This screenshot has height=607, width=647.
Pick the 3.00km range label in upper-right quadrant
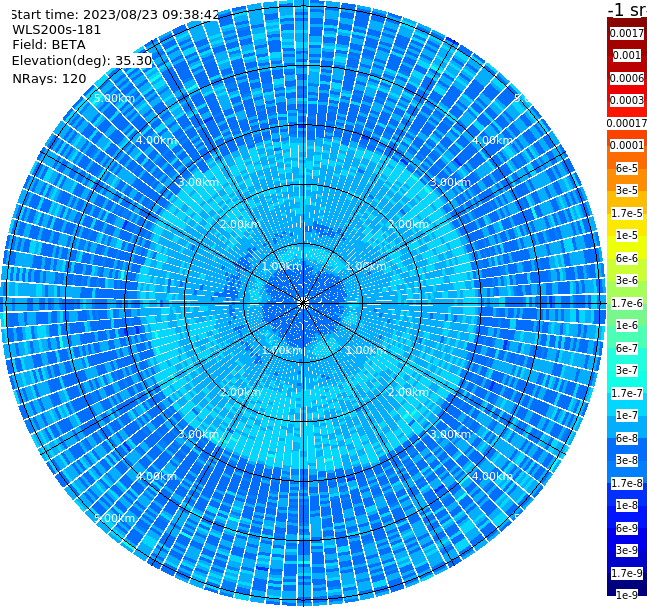pyautogui.click(x=450, y=182)
